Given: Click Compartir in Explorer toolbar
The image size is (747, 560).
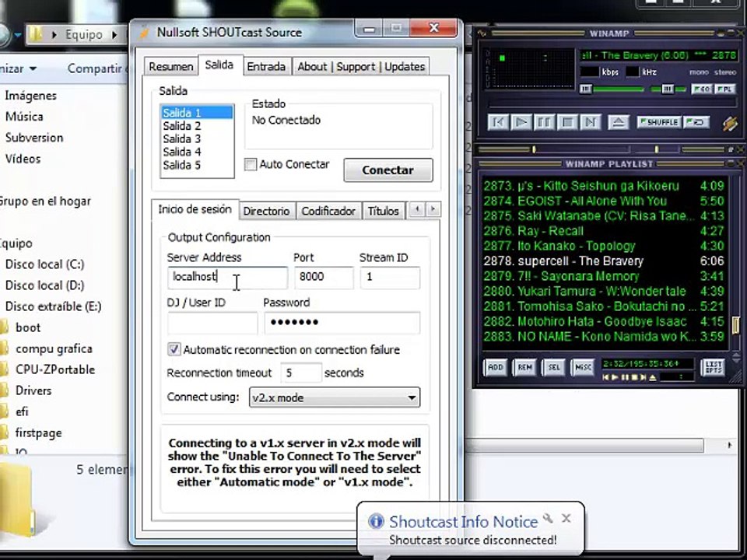Looking at the screenshot, I should tap(95, 68).
